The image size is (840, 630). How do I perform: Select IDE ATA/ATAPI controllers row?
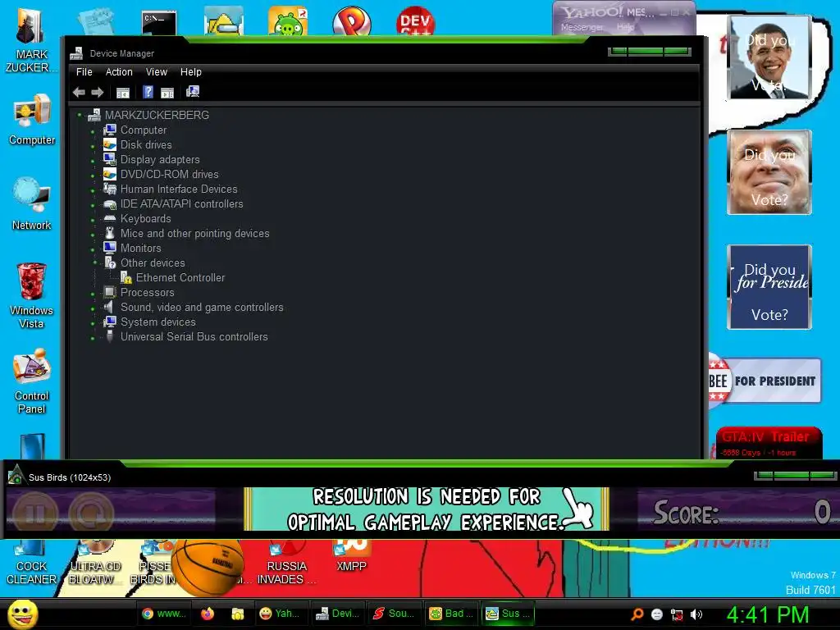coord(181,203)
